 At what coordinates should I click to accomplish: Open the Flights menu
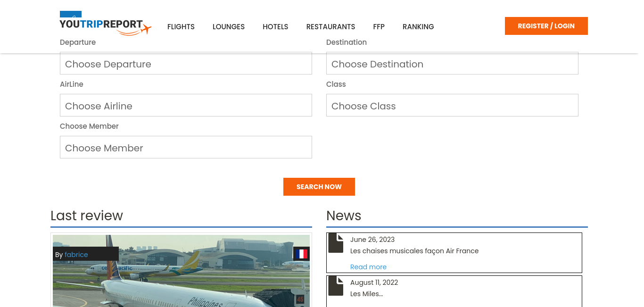coord(181,27)
